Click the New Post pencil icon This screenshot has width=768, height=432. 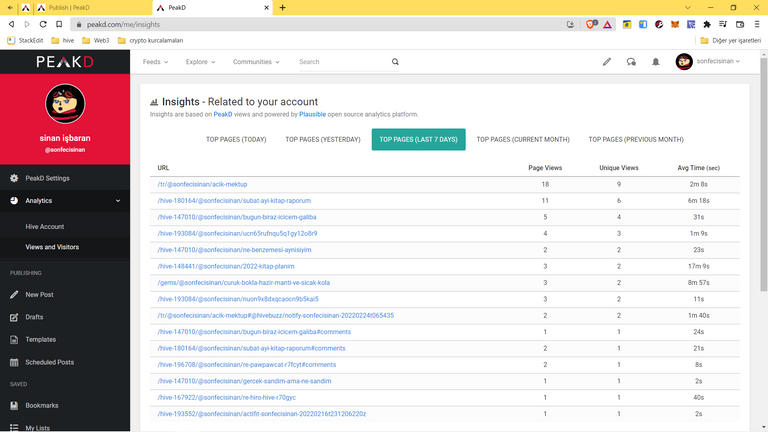click(14, 294)
